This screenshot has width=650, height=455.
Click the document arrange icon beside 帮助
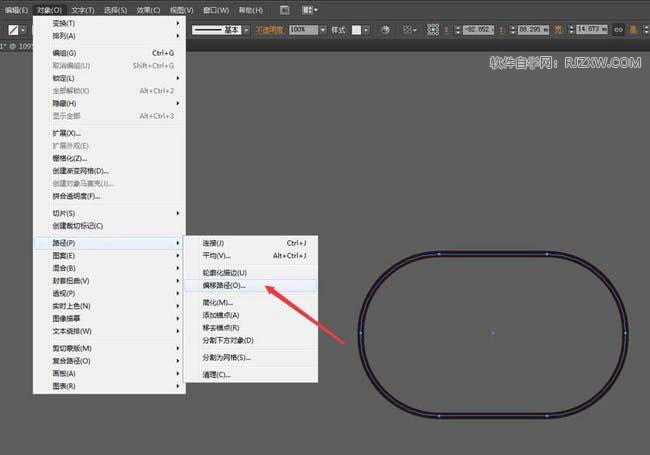point(284,10)
